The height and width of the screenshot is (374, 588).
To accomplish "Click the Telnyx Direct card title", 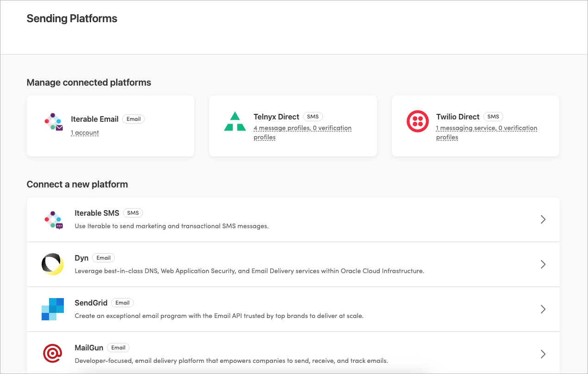I will [277, 117].
